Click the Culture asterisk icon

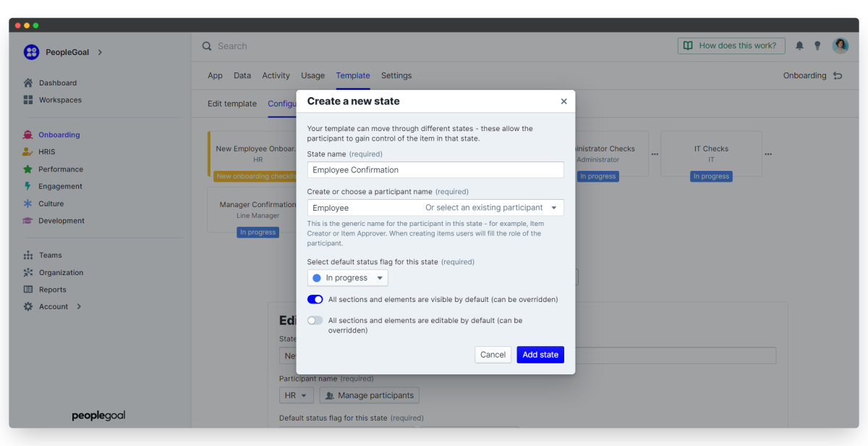(x=28, y=203)
